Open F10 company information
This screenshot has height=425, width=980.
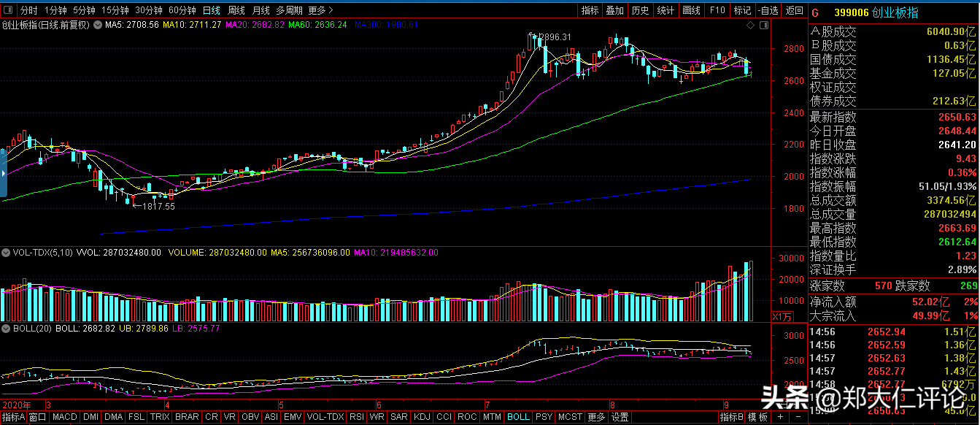[717, 10]
